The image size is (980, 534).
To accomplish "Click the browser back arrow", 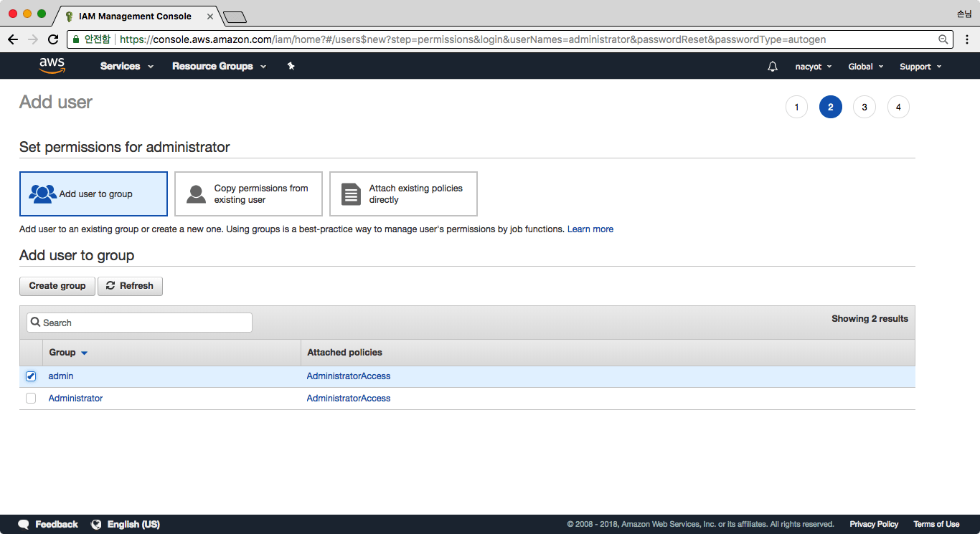I will tap(13, 39).
